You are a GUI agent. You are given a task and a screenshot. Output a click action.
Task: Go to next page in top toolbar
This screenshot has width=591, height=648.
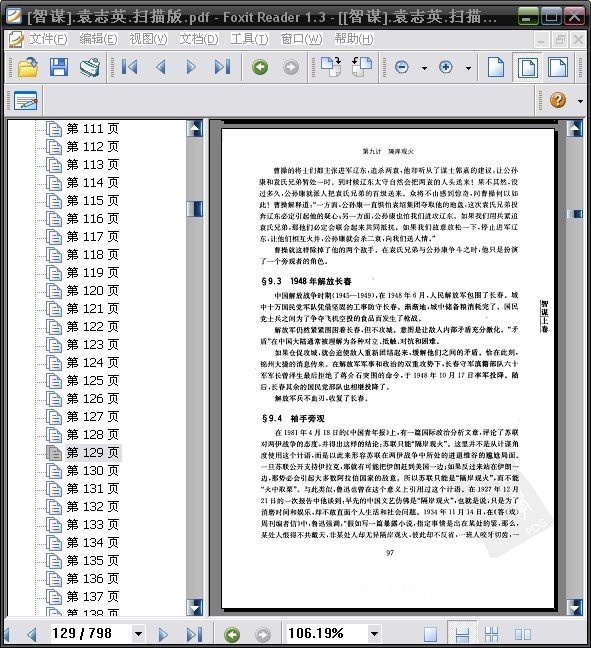[191, 67]
